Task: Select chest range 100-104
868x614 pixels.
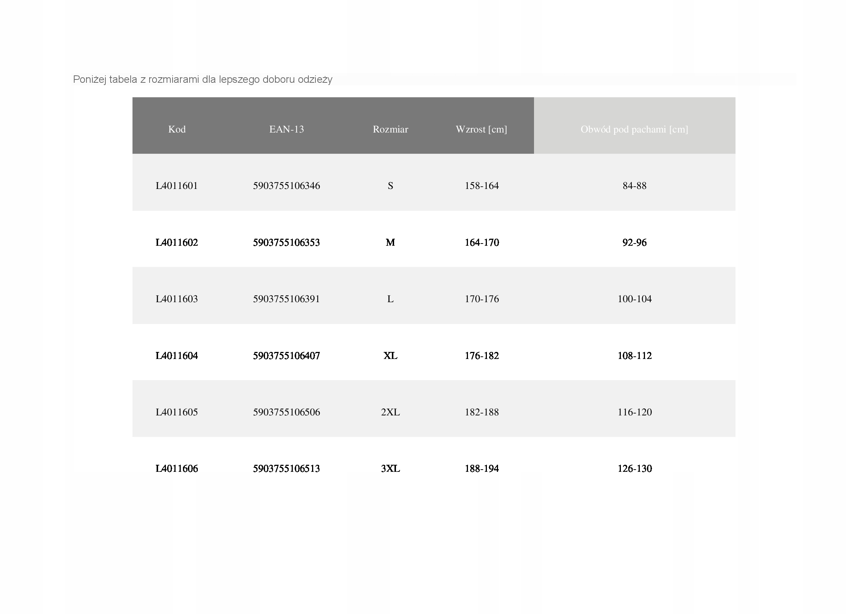Action: (x=634, y=299)
